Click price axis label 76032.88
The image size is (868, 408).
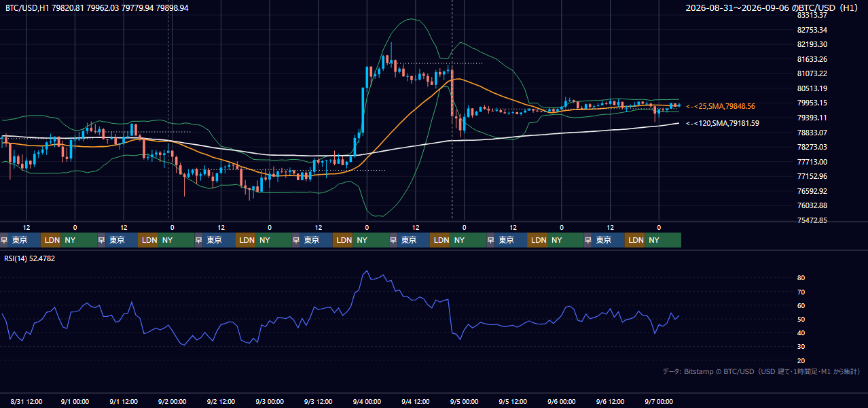tap(812, 205)
